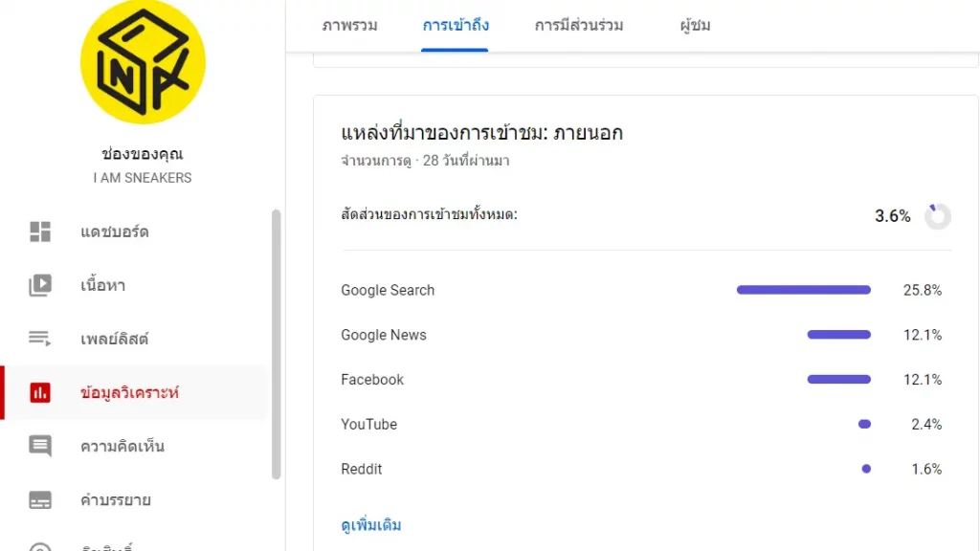
Task: Click the channel name I AM SNEAKERS
Action: (x=143, y=178)
